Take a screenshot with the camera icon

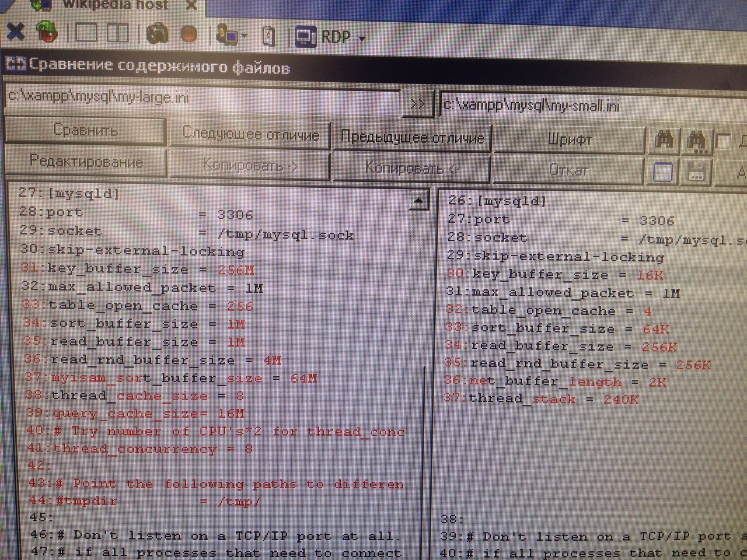157,33
